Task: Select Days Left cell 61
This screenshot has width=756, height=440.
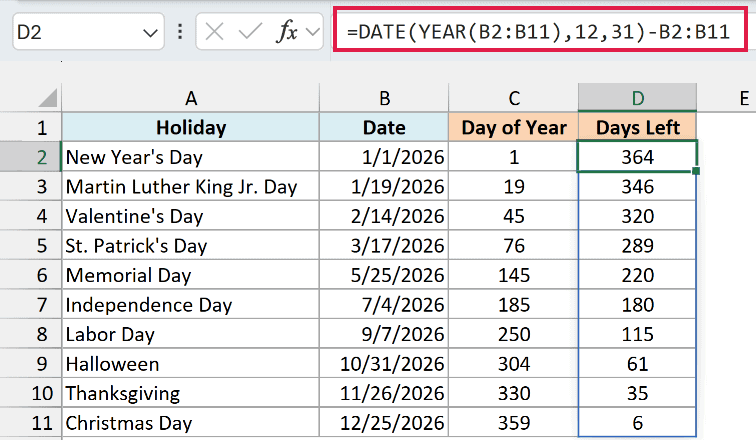Action: pos(637,363)
